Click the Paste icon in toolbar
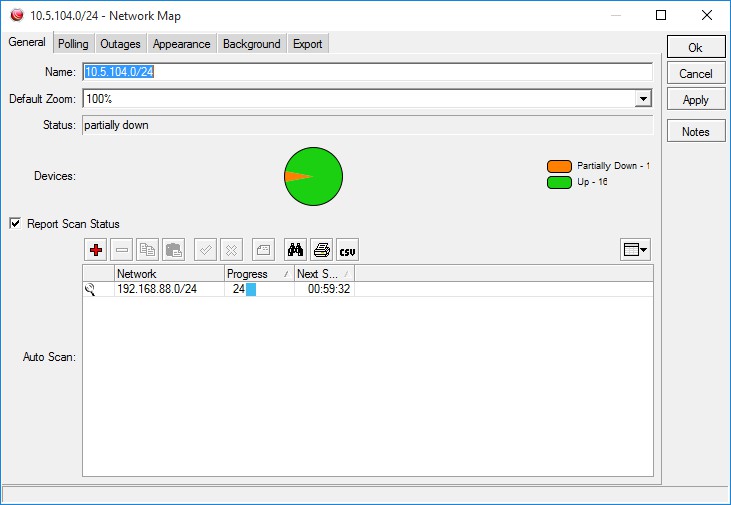The width and height of the screenshot is (731, 505). click(173, 250)
